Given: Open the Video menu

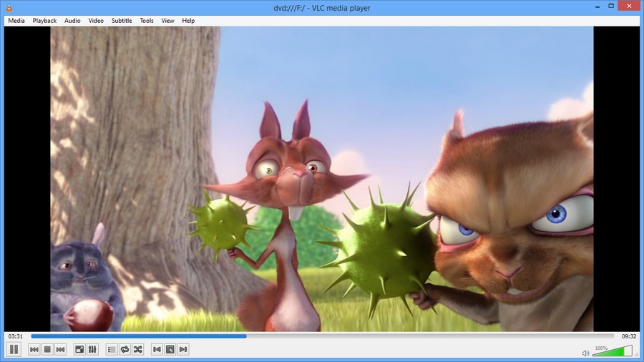Looking at the screenshot, I should coord(96,21).
